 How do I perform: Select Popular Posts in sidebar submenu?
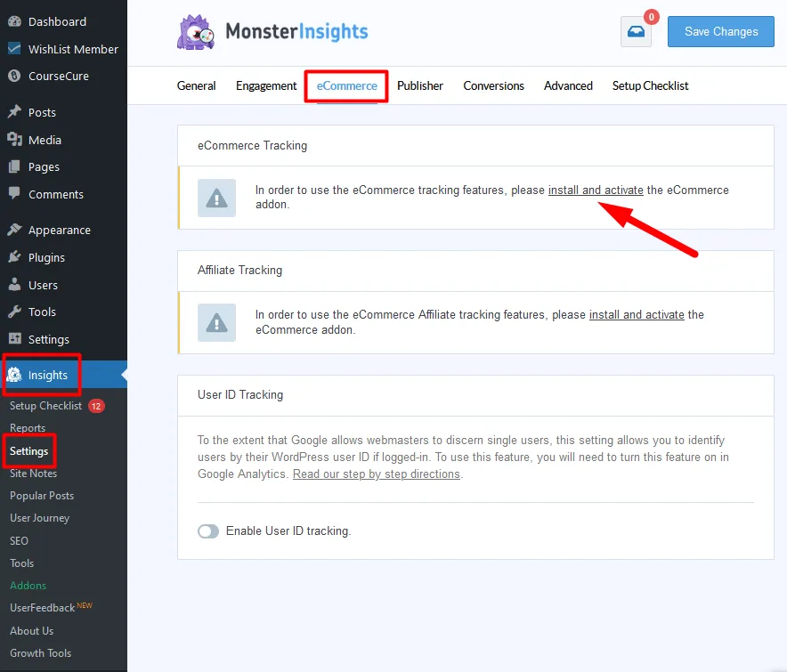coord(42,496)
